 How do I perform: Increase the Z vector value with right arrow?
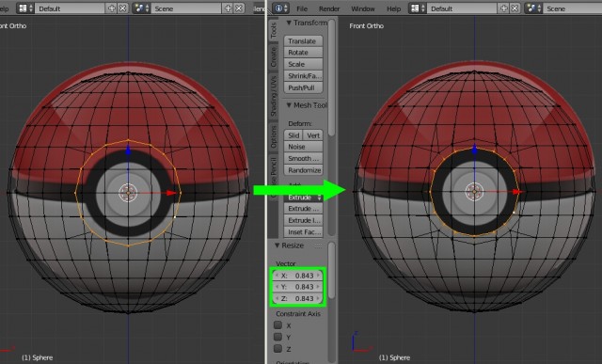tap(318, 298)
